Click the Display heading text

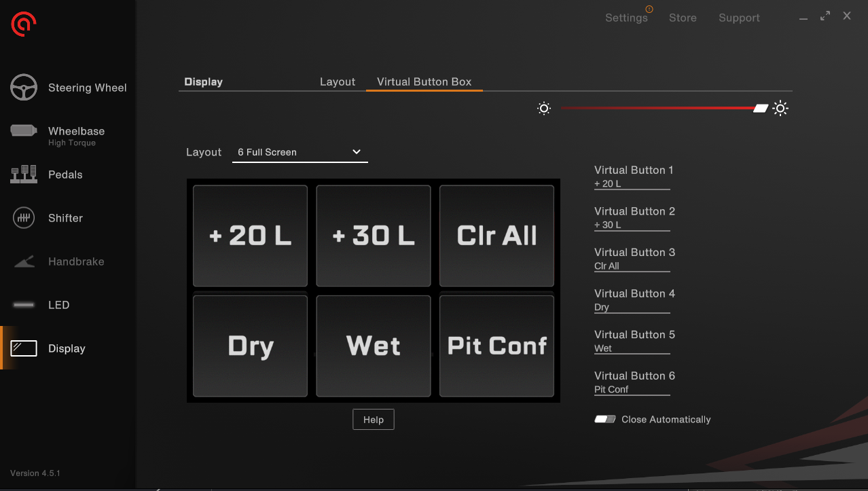point(204,81)
